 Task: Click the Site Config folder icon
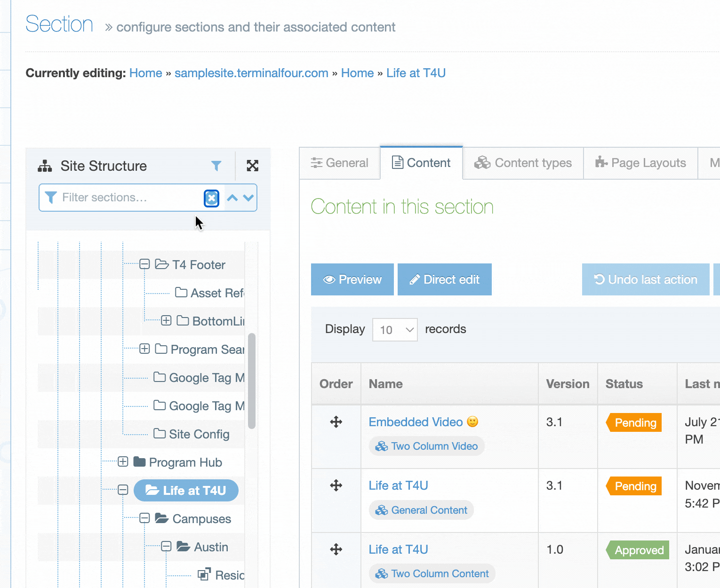click(x=159, y=434)
